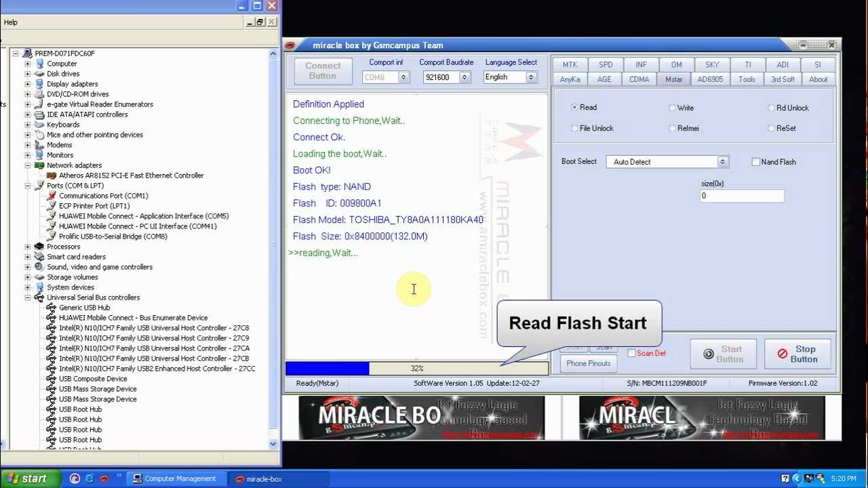
Task: Click the Prolific USB-to-Serial Bridge icon
Action: pos(52,237)
